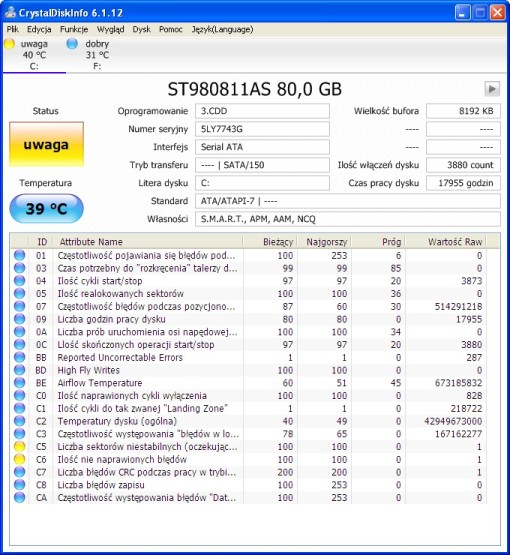Click the firmware field showing 3.CDD
This screenshot has width=510, height=555.
pos(262,111)
